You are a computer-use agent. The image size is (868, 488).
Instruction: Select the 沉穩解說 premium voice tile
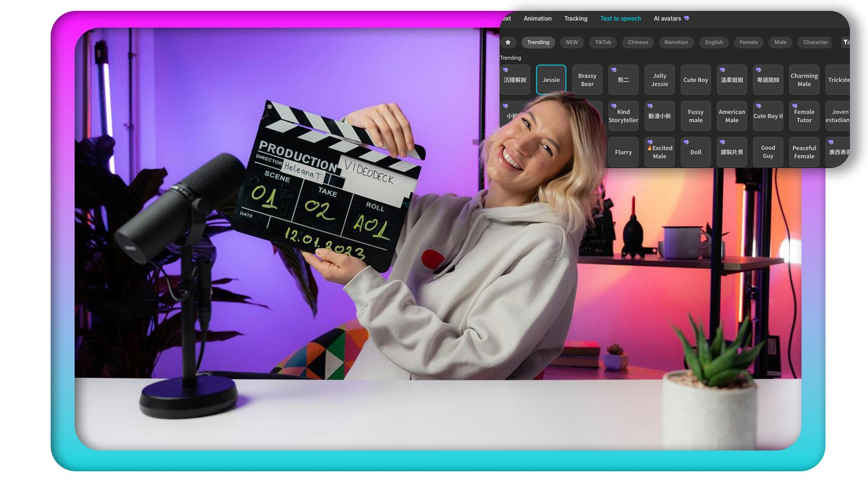(515, 80)
